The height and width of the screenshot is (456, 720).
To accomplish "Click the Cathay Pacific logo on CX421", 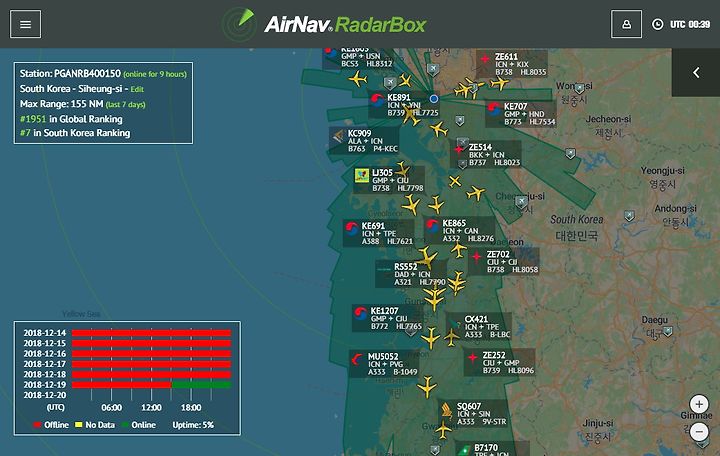I will tap(455, 322).
